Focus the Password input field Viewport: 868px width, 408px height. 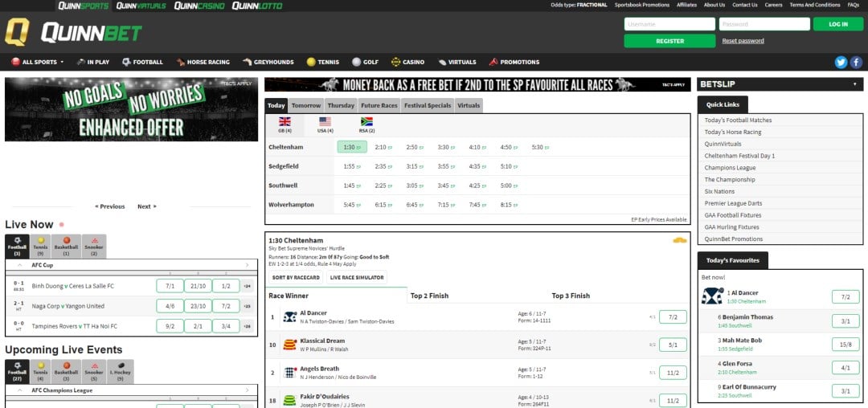coord(764,24)
